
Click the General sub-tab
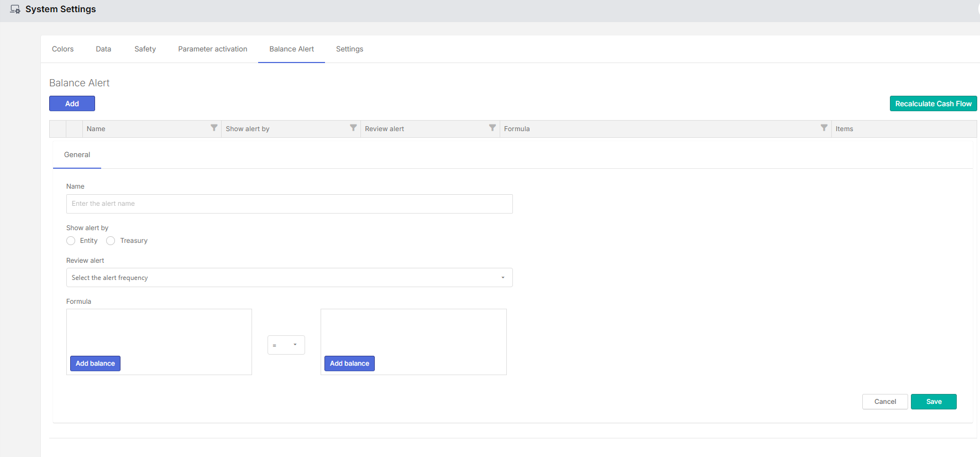click(x=77, y=155)
